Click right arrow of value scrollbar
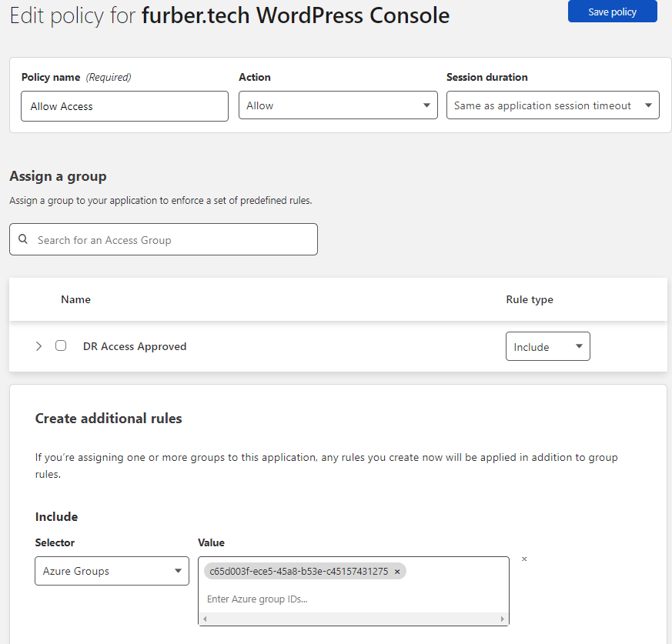 (503, 619)
